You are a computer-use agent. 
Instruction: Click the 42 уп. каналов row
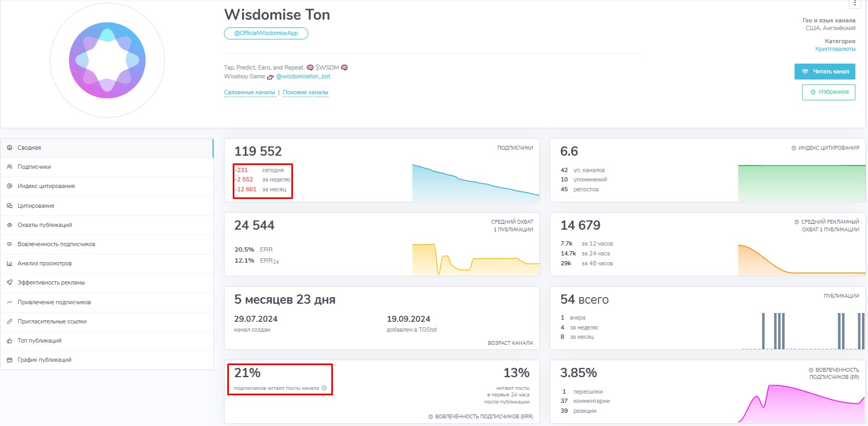pyautogui.click(x=583, y=171)
